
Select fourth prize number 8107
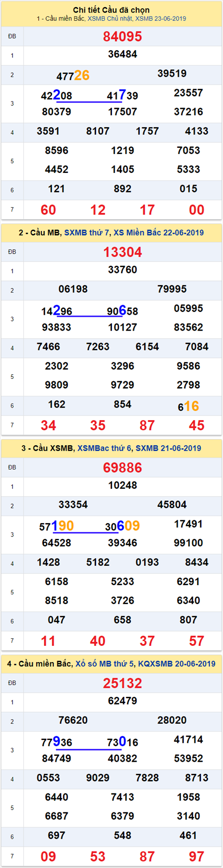point(98,131)
